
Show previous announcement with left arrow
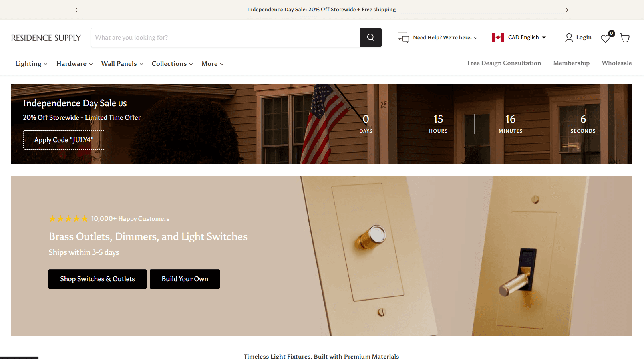[x=76, y=10]
